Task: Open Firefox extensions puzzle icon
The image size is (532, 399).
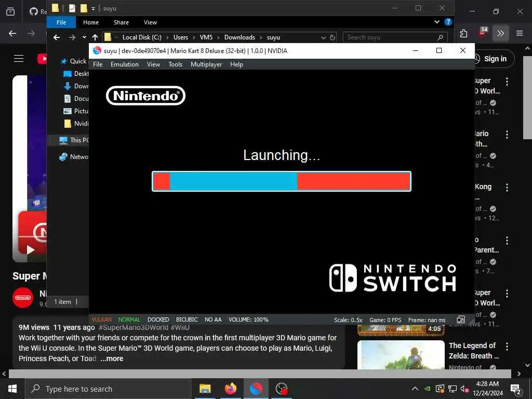Action: click(463, 33)
